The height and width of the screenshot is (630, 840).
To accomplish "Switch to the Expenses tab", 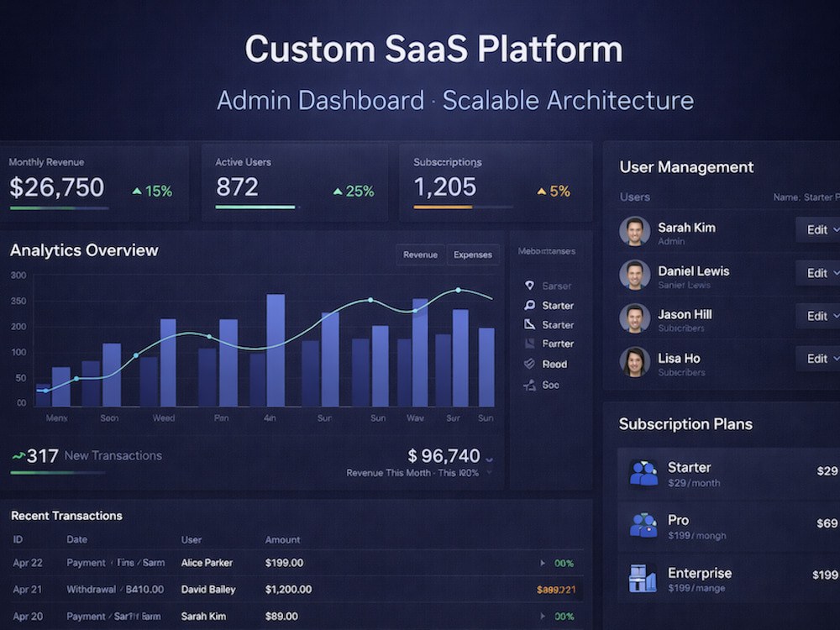I will (472, 255).
